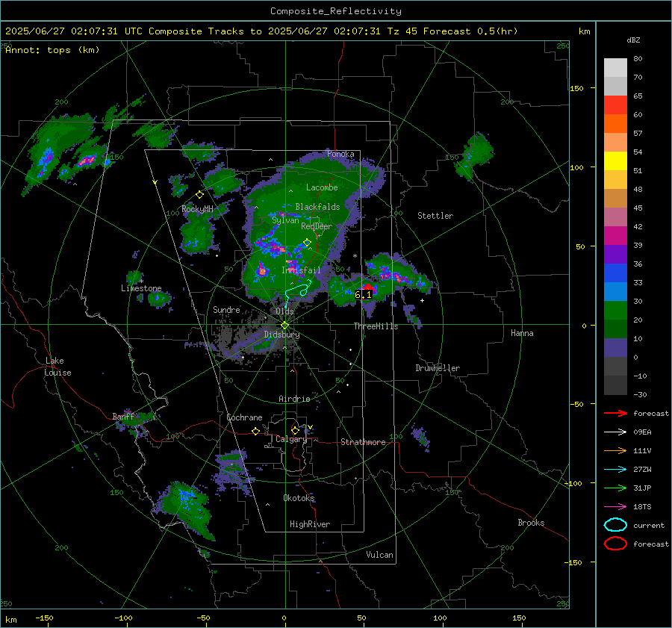Click the UTC Composite Tracks timestamp header
The image size is (672, 628).
tap(261, 31)
